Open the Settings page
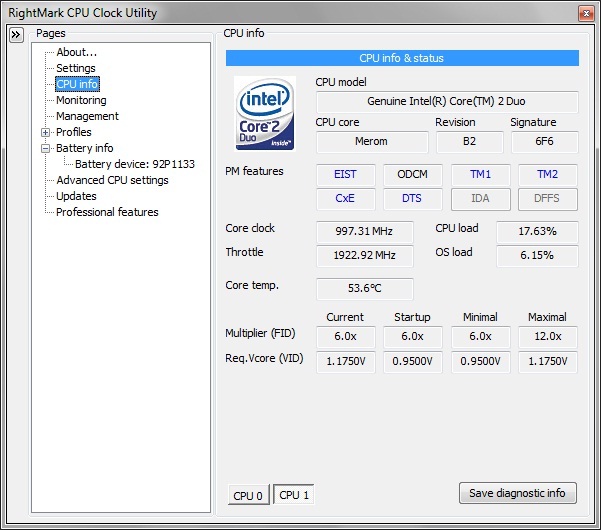 click(x=76, y=68)
